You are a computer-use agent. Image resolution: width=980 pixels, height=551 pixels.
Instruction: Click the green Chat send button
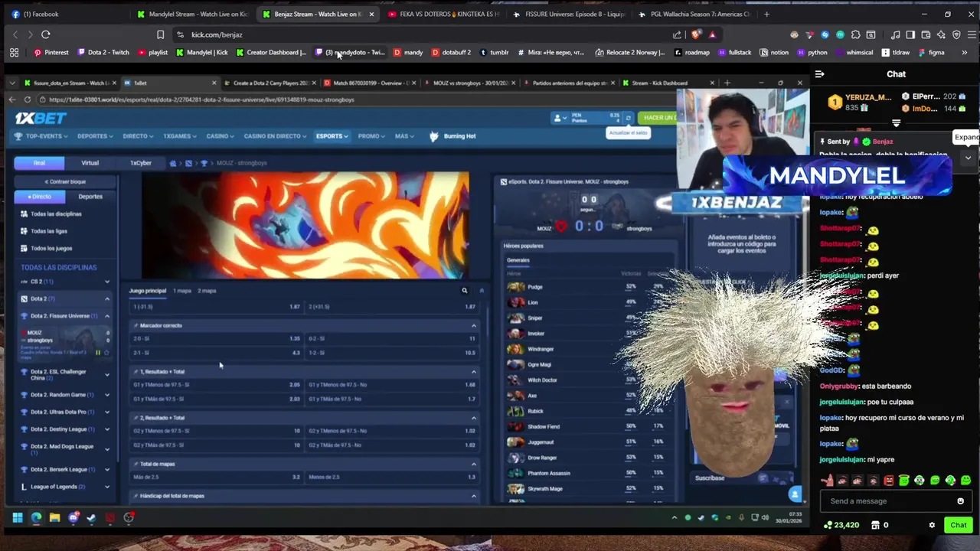pos(959,525)
